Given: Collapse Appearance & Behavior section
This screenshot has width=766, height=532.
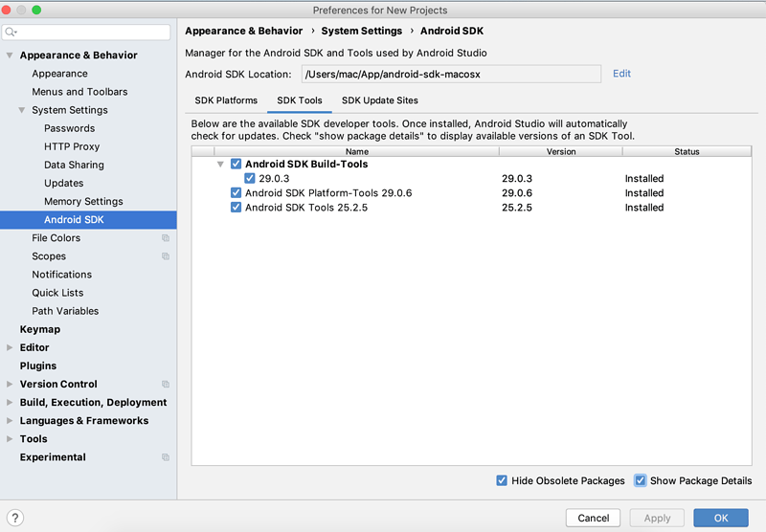Looking at the screenshot, I should click(10, 55).
